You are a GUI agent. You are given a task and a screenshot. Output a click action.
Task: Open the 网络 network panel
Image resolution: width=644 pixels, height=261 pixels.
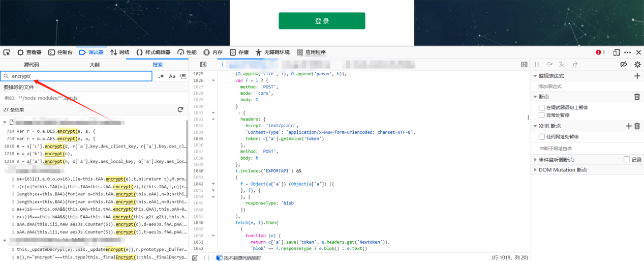pyautogui.click(x=119, y=52)
